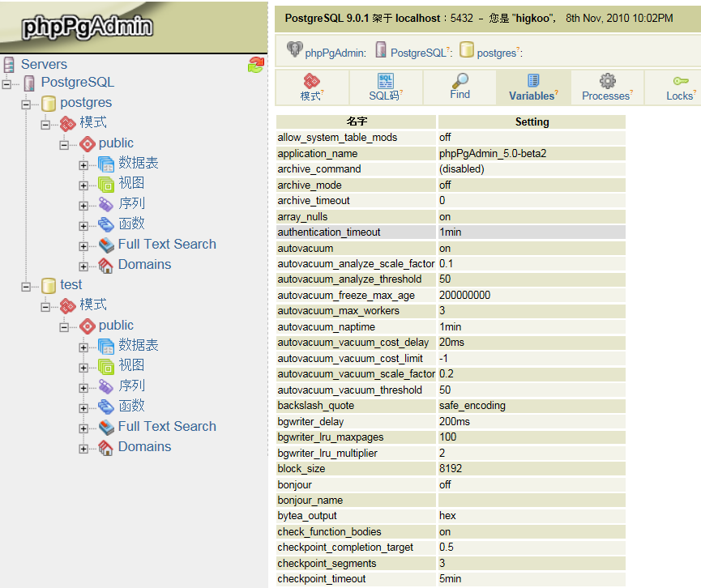Image resolution: width=701 pixels, height=588 pixels.
Task: Click the safe_encoding setting value
Action: [472, 406]
